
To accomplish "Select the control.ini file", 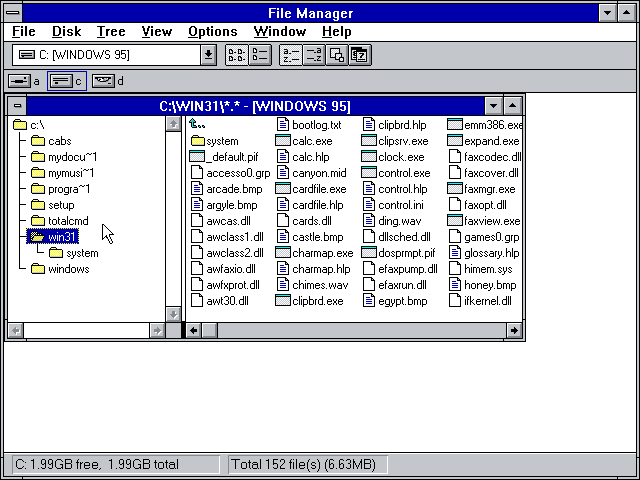I will 393,205.
